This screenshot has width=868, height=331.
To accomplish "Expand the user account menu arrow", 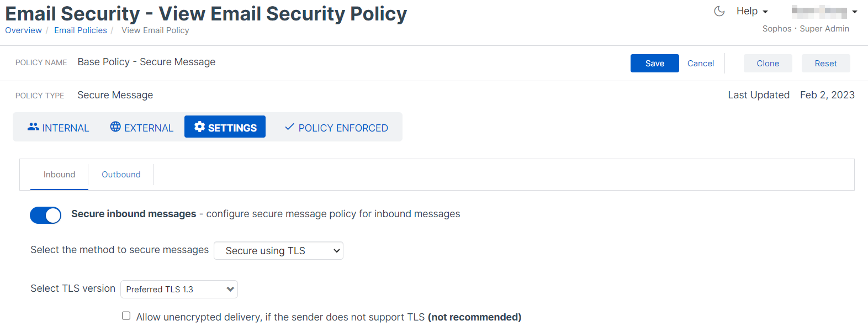I will tap(854, 12).
